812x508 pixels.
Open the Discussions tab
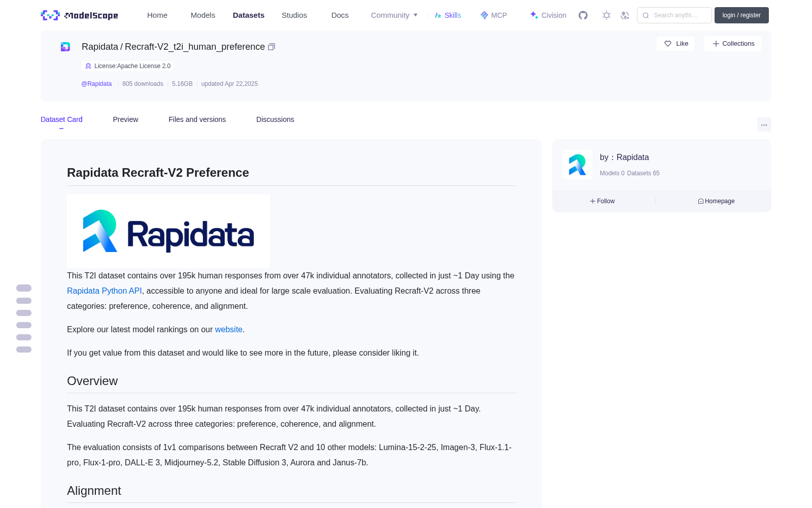[275, 119]
